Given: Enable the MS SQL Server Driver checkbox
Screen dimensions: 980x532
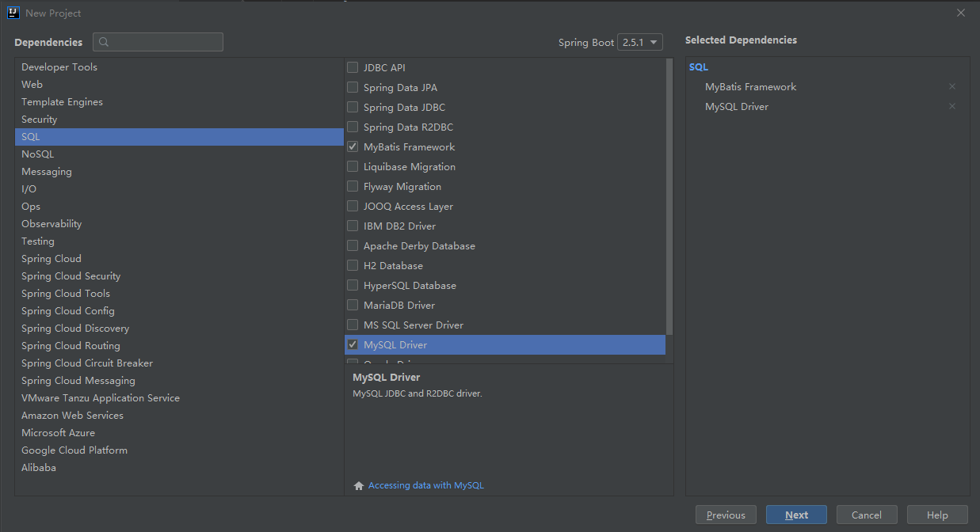Looking at the screenshot, I should click(x=353, y=325).
